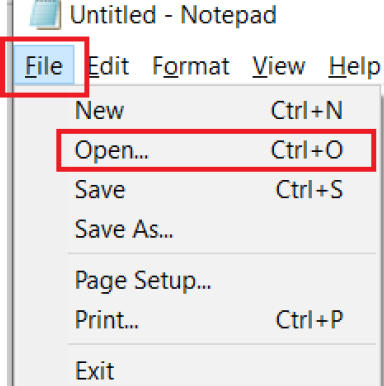Click the Notepad icon in title bar
The image size is (384, 386).
tap(45, 13)
